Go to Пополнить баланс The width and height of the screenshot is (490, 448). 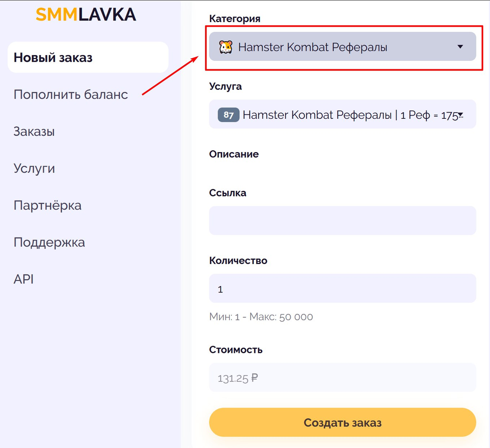[x=71, y=95]
